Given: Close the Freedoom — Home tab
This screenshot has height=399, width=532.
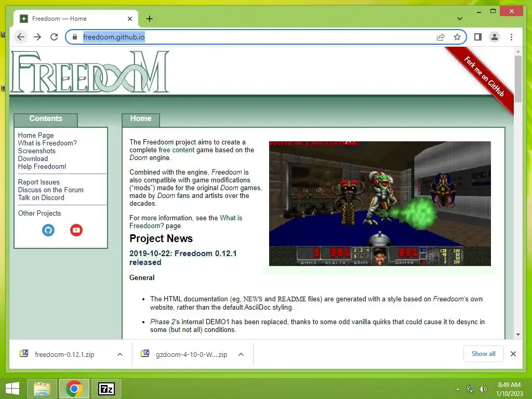Looking at the screenshot, I should point(129,19).
